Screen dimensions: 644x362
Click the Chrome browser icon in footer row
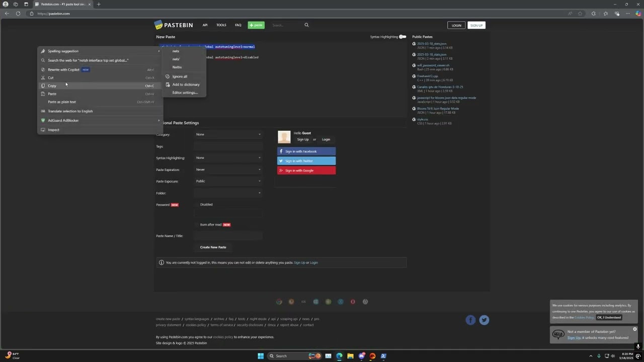[279, 302]
